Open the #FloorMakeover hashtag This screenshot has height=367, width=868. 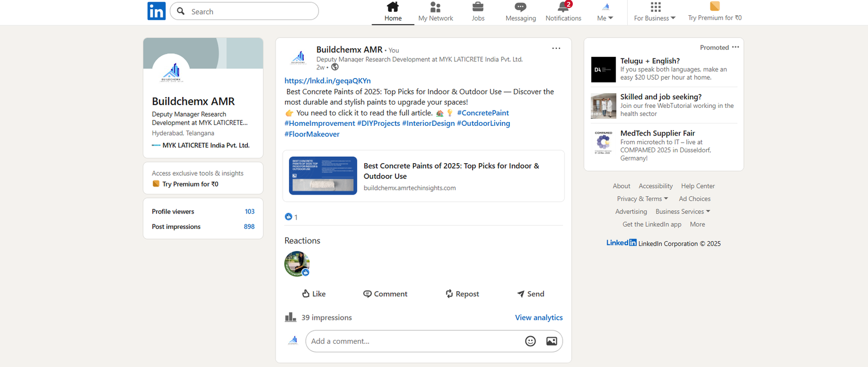click(x=312, y=134)
